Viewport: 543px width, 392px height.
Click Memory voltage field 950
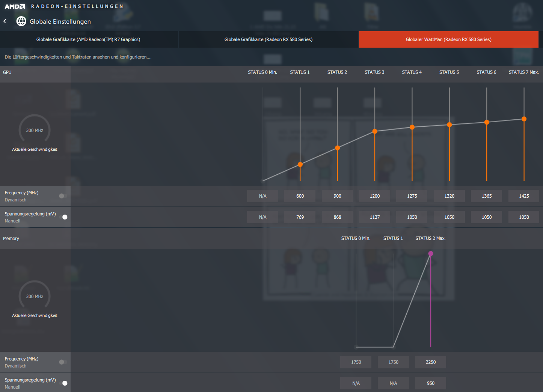431,383
